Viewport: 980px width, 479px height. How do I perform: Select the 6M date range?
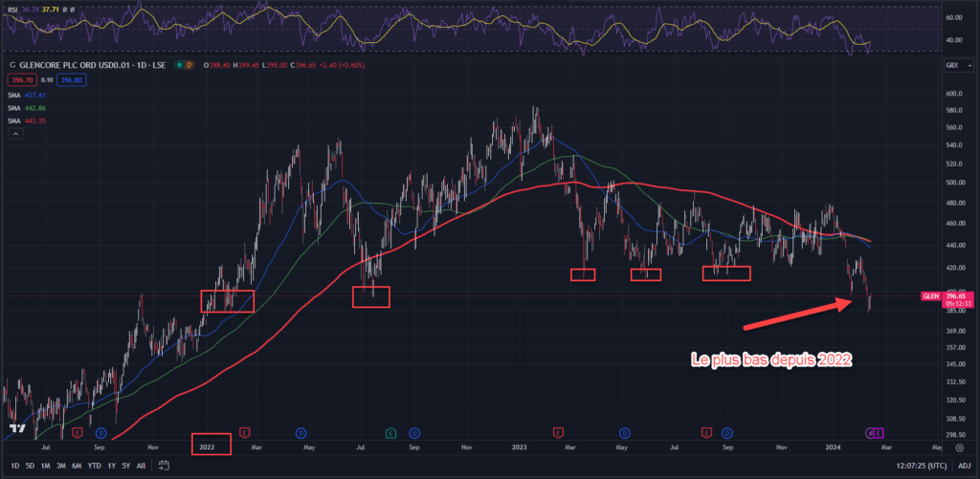tap(77, 466)
